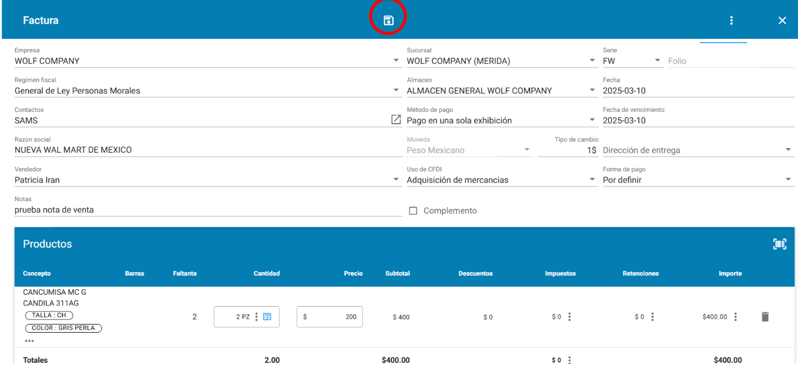Click the blue calculator icon in Cantidad field
This screenshot has width=798, height=379.
pos(267,316)
